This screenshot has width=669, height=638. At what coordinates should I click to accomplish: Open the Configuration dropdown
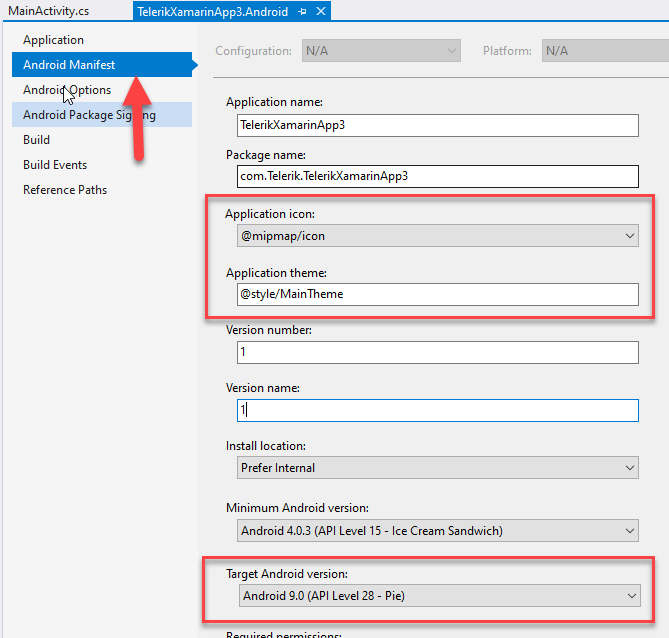tap(381, 51)
